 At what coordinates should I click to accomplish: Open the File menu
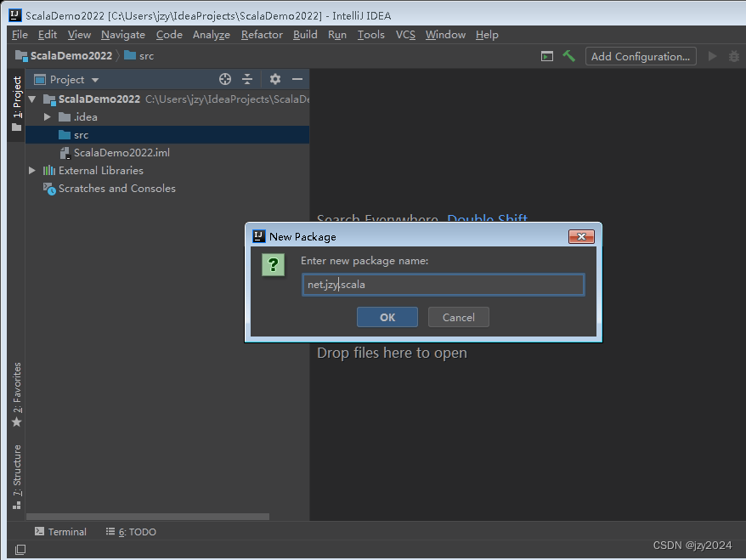pos(20,35)
